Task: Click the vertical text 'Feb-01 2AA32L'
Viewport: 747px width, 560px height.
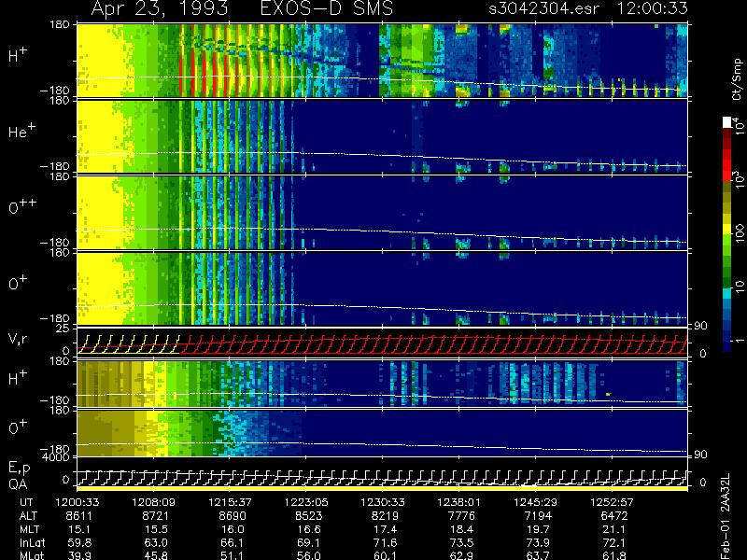Action: (726, 516)
